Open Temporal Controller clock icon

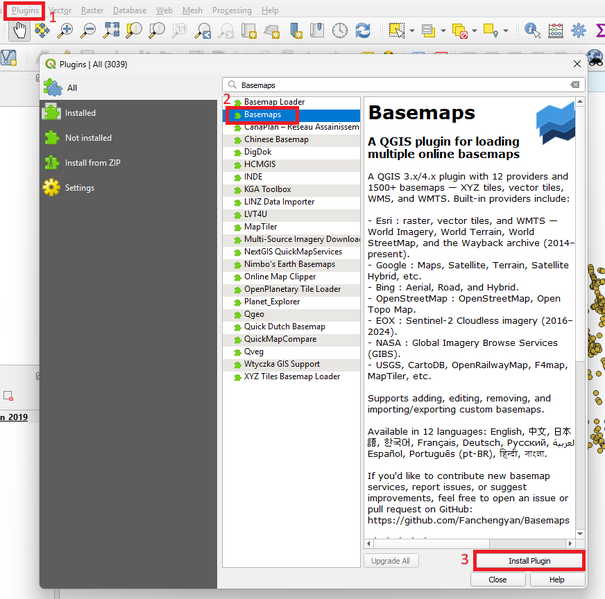340,30
